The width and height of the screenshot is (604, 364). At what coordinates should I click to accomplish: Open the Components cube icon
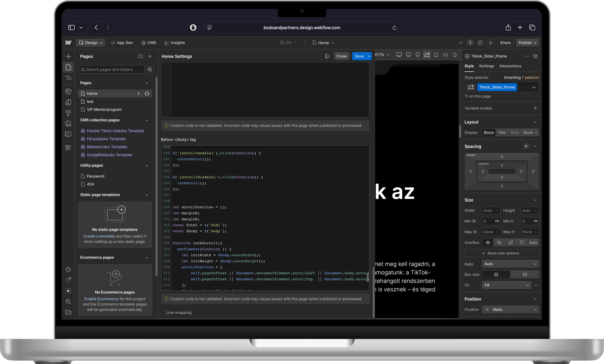click(x=68, y=91)
